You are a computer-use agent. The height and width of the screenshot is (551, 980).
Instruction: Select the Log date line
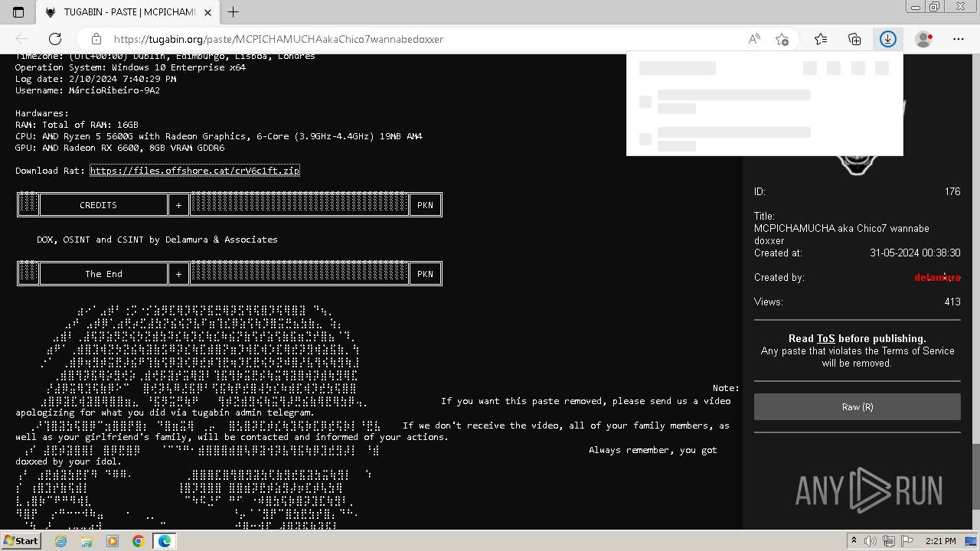(96, 79)
